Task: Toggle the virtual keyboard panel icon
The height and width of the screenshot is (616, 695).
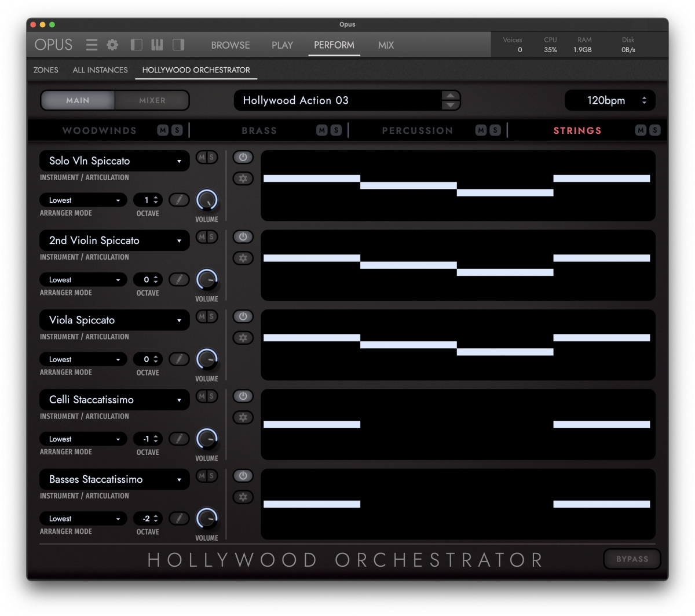Action: (x=157, y=45)
